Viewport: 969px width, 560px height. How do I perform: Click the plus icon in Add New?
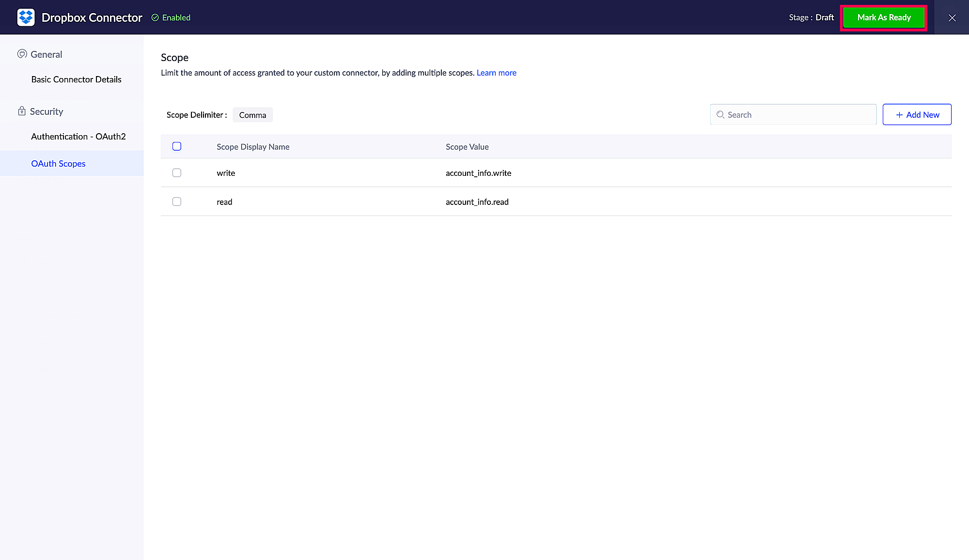pyautogui.click(x=899, y=115)
